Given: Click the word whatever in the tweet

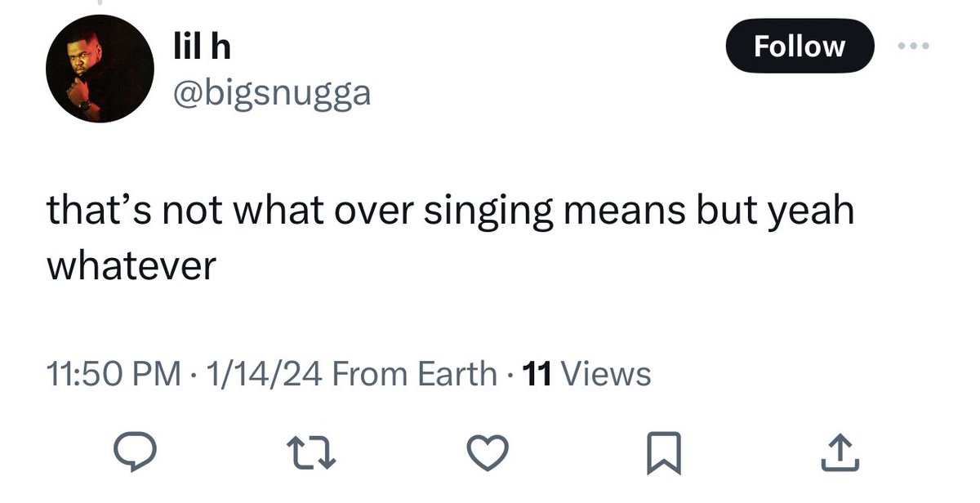Looking at the screenshot, I should (131, 265).
